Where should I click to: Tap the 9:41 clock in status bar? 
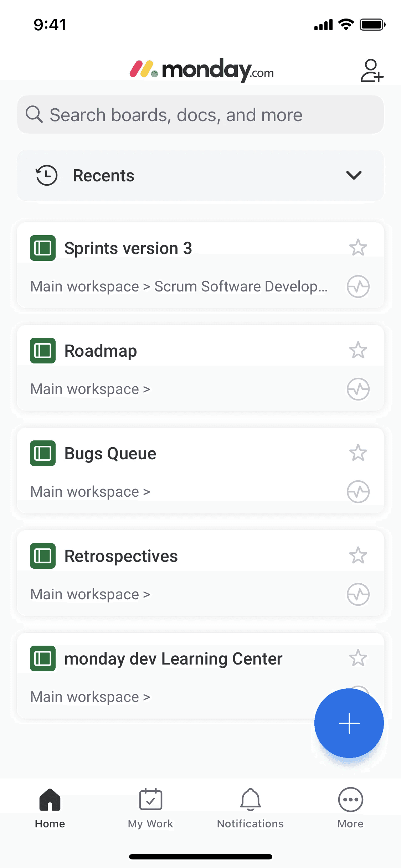(50, 25)
